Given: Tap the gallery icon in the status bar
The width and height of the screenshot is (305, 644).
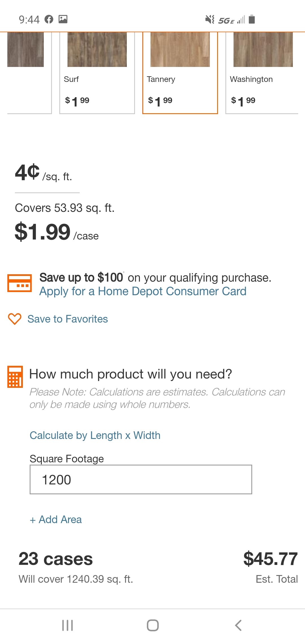Looking at the screenshot, I should tap(64, 19).
